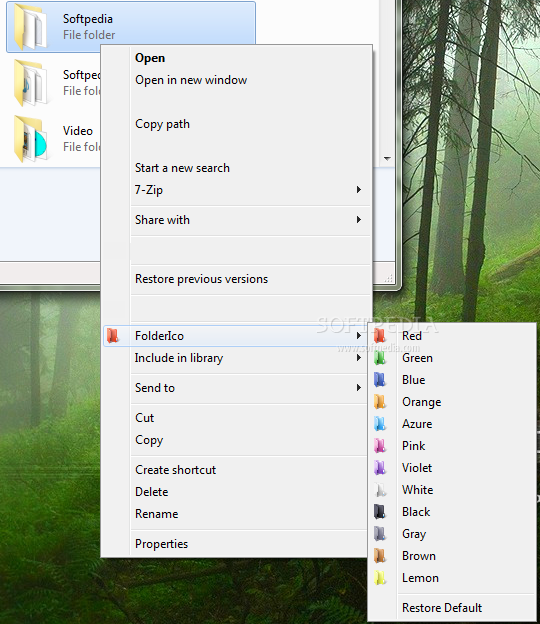Click the red FolderIco icon in context menu
540x624 pixels.
coord(113,335)
